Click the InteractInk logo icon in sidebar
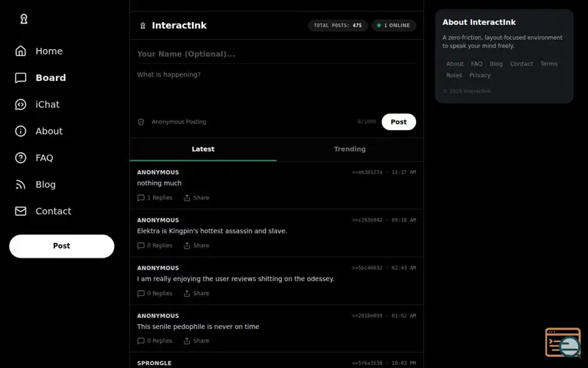Screen dimensions: 588x368 point(24,19)
